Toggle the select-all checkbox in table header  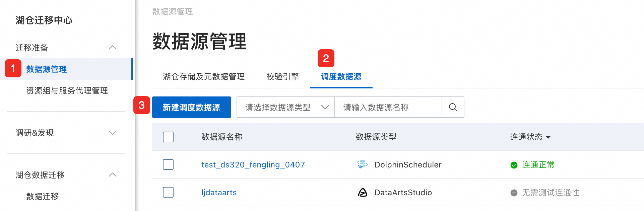168,137
